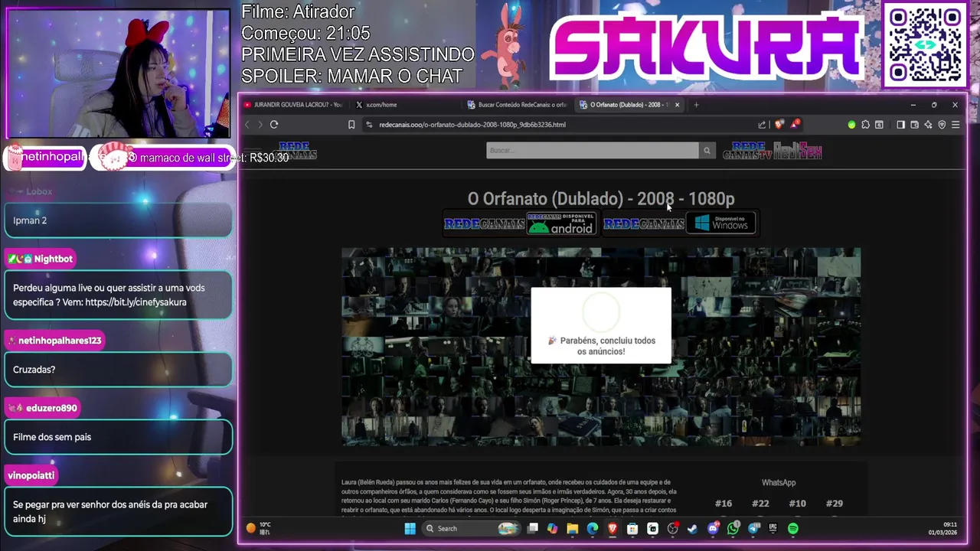Switch to Buscar Conteúdo RedeCanais tab
This screenshot has height=551, width=980.
(x=517, y=105)
